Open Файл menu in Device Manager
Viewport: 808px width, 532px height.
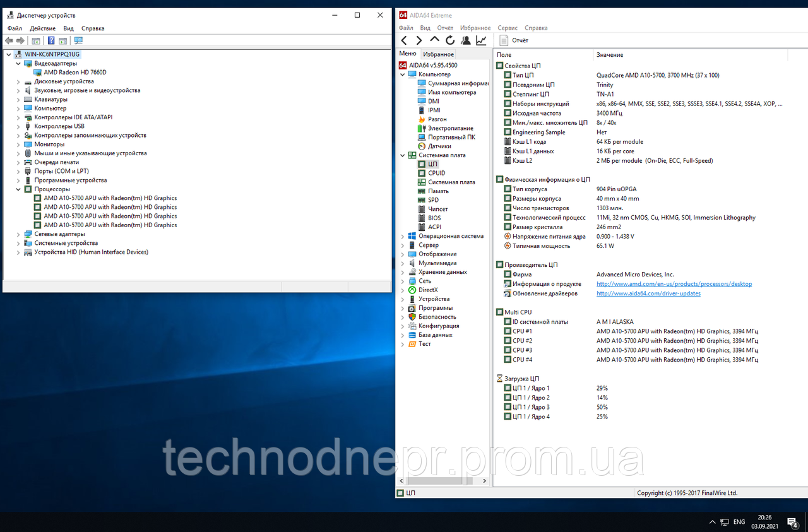pos(15,28)
